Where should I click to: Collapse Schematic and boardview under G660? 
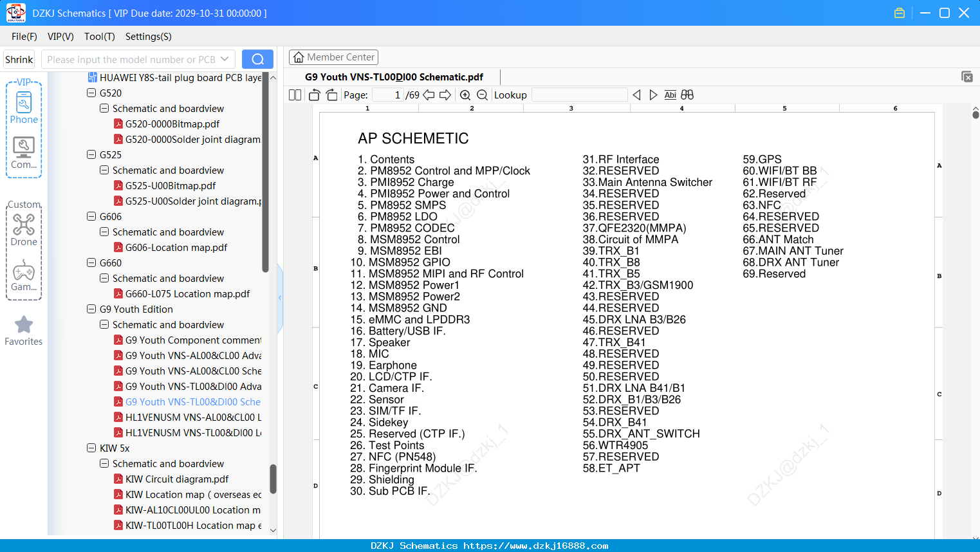(104, 279)
